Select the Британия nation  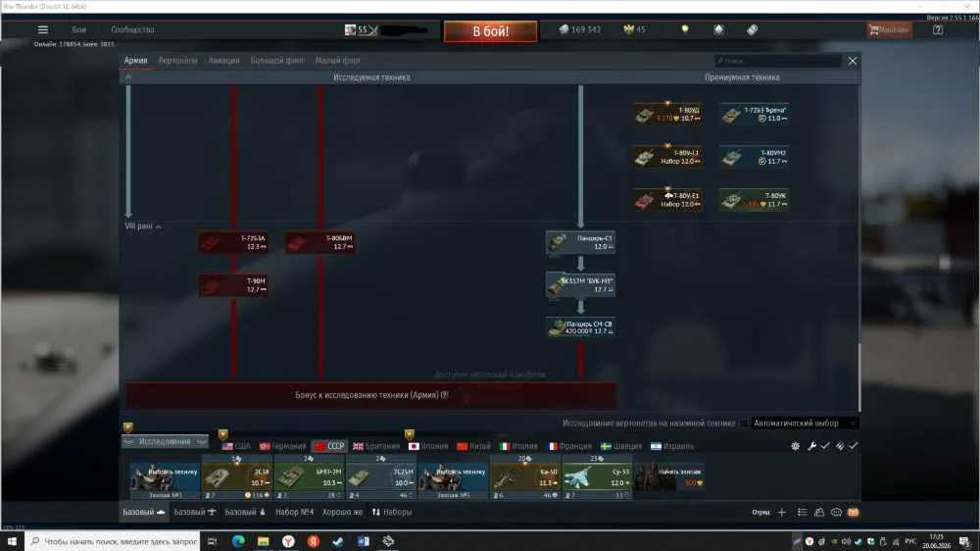click(375, 446)
